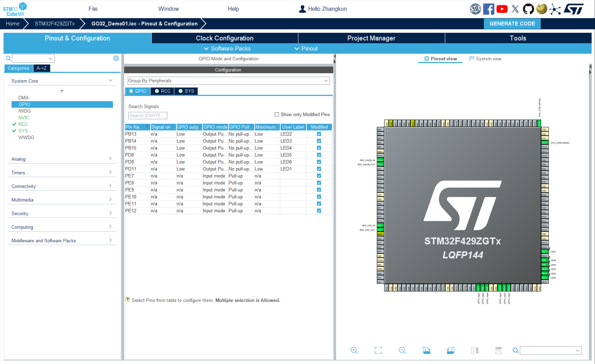Rotate the pinout view clockwise
Viewport: 595px width, 364px height.
pos(426,350)
